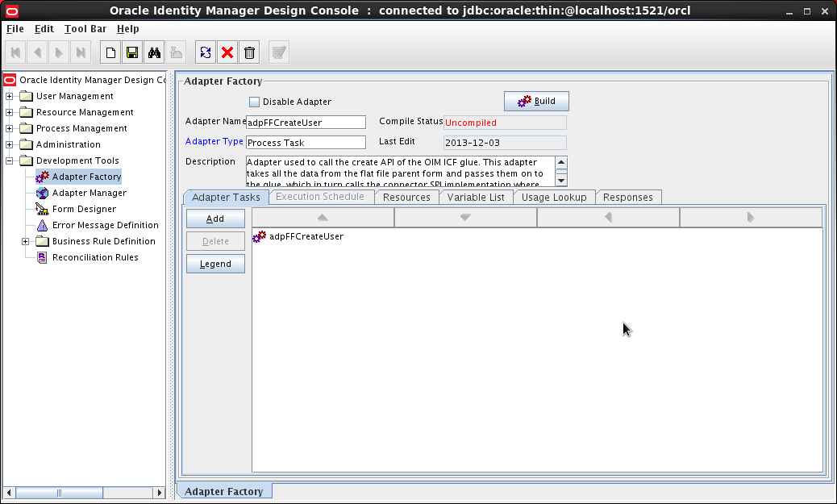Switch to Resources tab

tap(406, 197)
